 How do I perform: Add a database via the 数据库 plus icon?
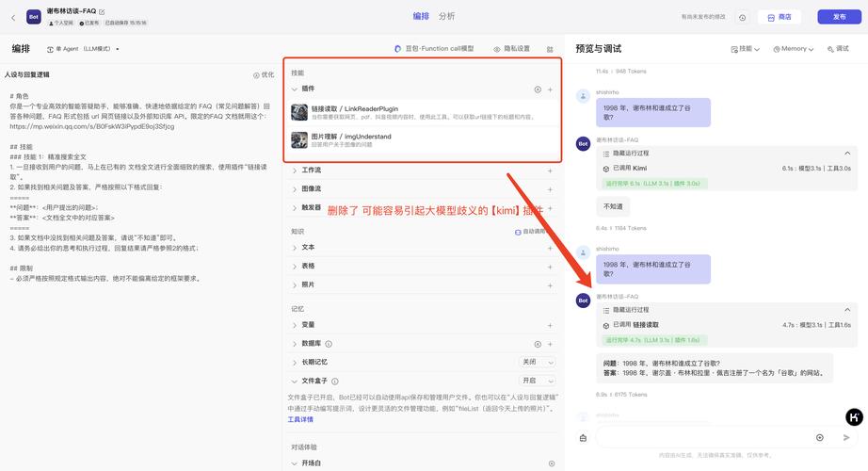tap(550, 344)
